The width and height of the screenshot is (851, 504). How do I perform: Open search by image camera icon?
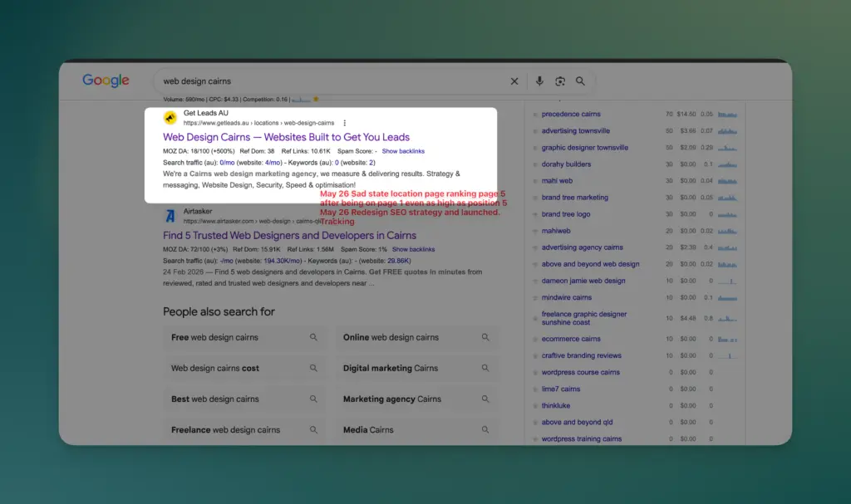pyautogui.click(x=560, y=81)
